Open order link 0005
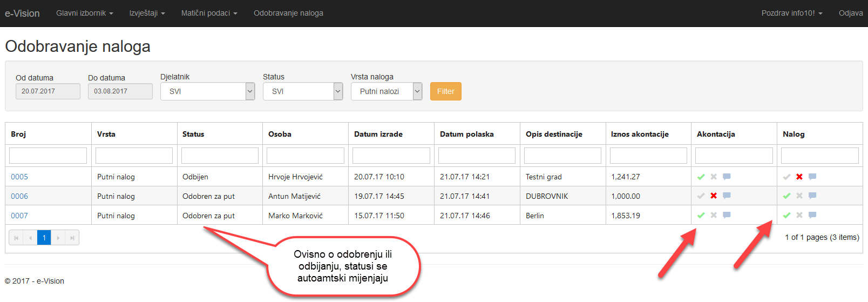Image resolution: width=868 pixels, height=302 pixels. coord(19,177)
